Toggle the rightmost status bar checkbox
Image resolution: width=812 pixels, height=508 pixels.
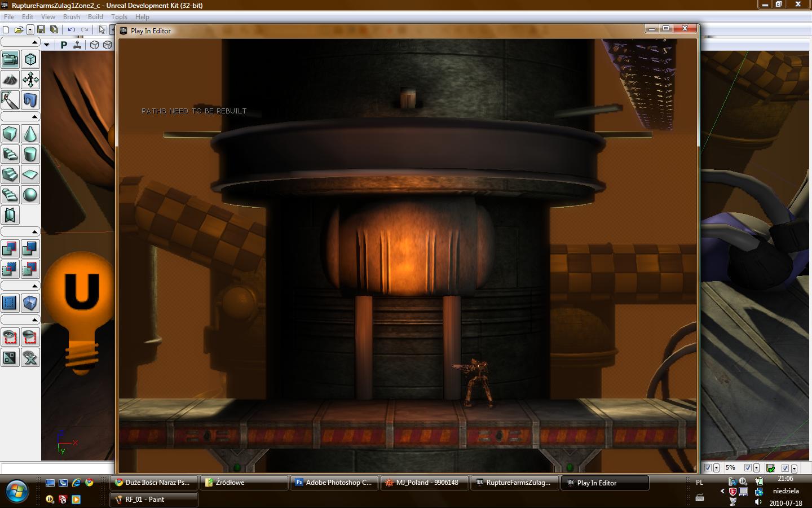click(785, 468)
